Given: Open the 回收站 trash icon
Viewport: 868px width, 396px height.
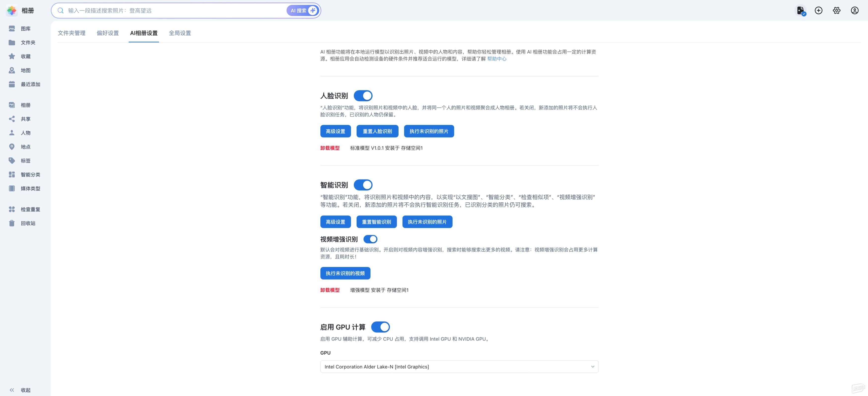Looking at the screenshot, I should 12,223.
